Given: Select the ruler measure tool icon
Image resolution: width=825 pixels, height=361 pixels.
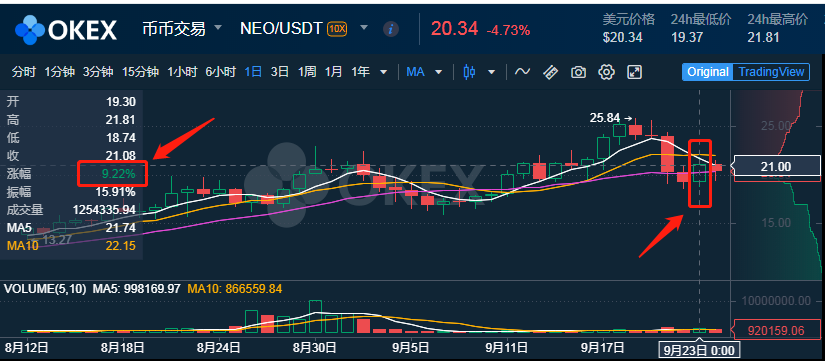Looking at the screenshot, I should [x=550, y=72].
